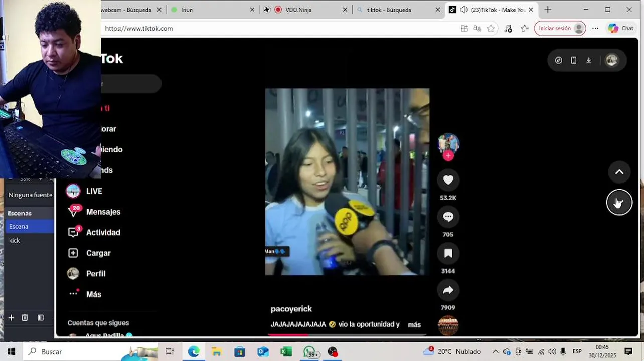Open media control music note icon

508,29
